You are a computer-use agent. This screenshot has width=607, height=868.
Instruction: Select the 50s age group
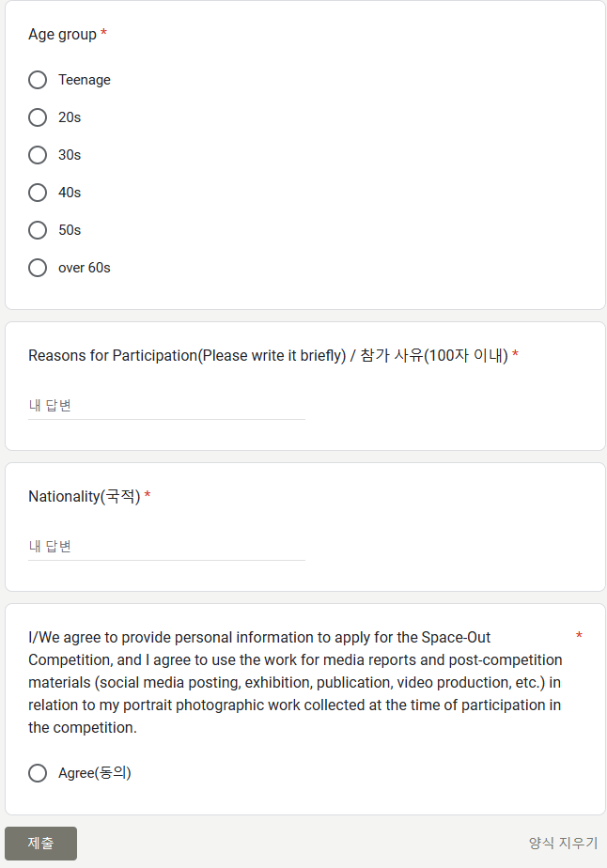click(x=37, y=230)
